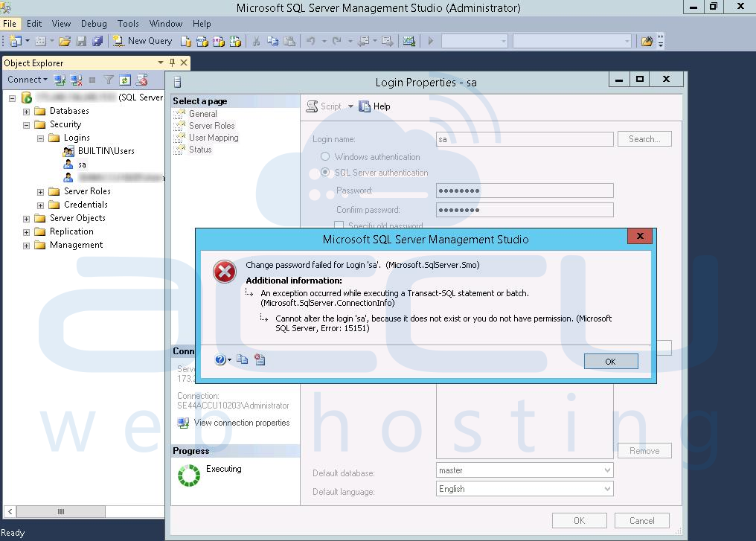Click the Save toolbar icon
Image resolution: width=756 pixels, height=541 pixels.
tap(82, 42)
